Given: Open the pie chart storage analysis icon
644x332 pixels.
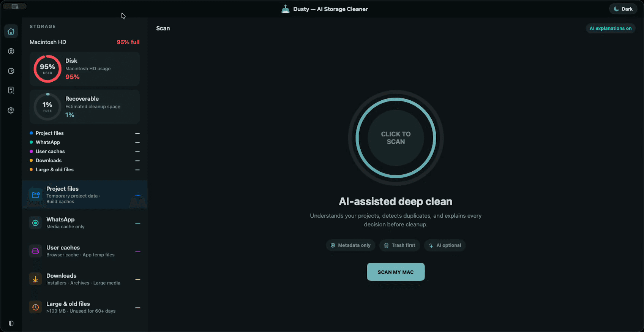Looking at the screenshot, I should [x=11, y=71].
